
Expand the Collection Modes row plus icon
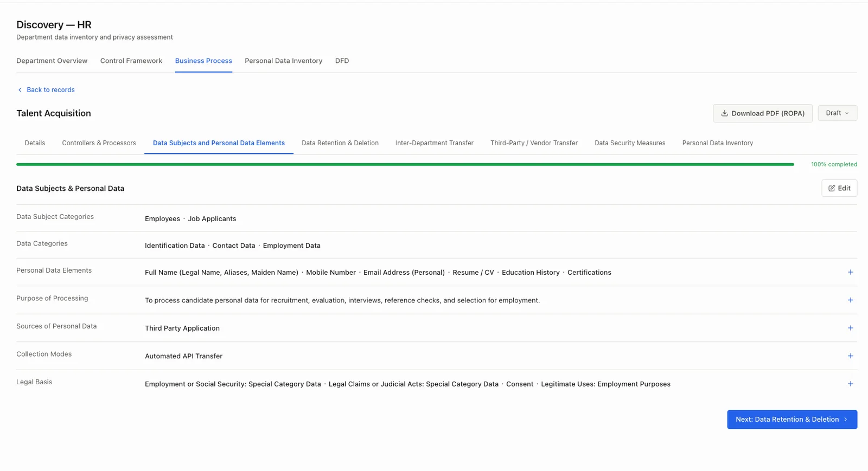coord(850,356)
